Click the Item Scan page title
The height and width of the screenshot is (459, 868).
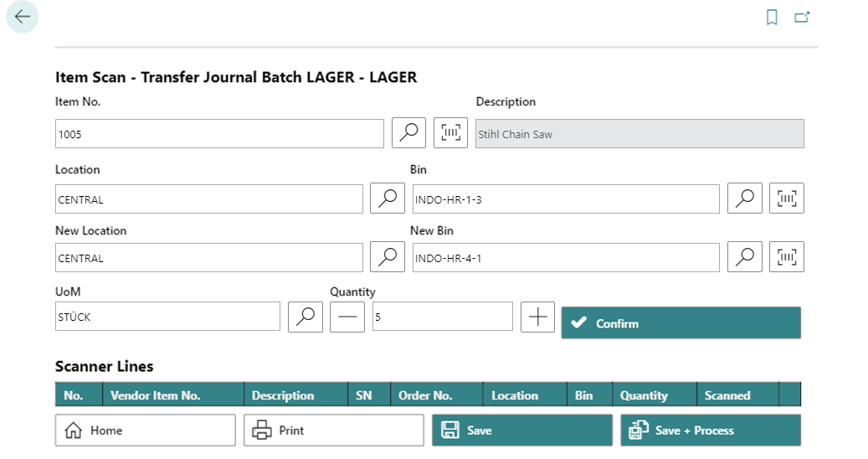click(236, 77)
